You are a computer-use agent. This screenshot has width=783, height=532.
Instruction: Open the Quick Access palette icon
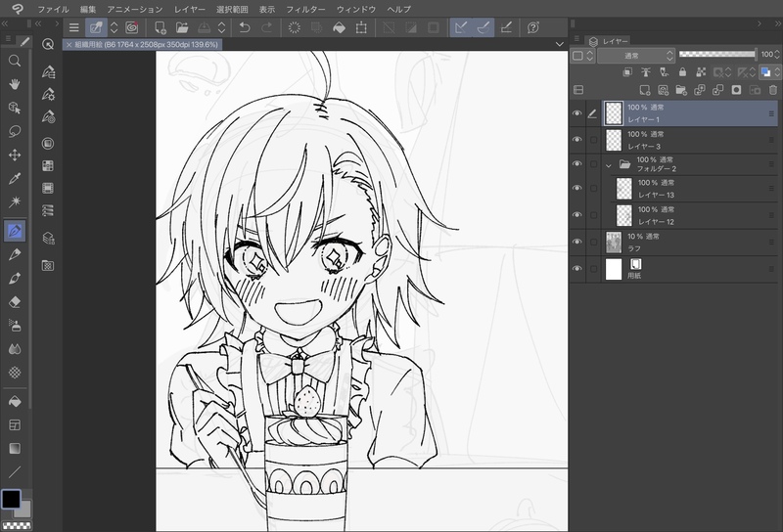click(48, 44)
